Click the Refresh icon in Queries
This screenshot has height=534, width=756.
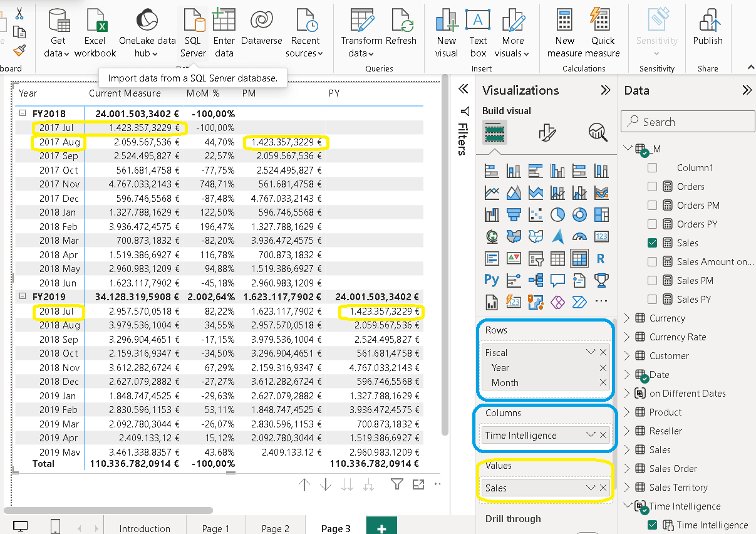[x=401, y=21]
